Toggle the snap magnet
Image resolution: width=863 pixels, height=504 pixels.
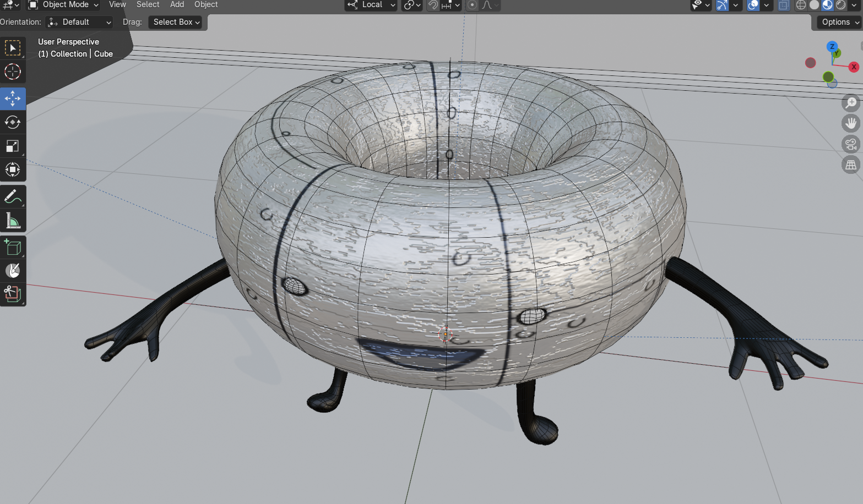(433, 5)
